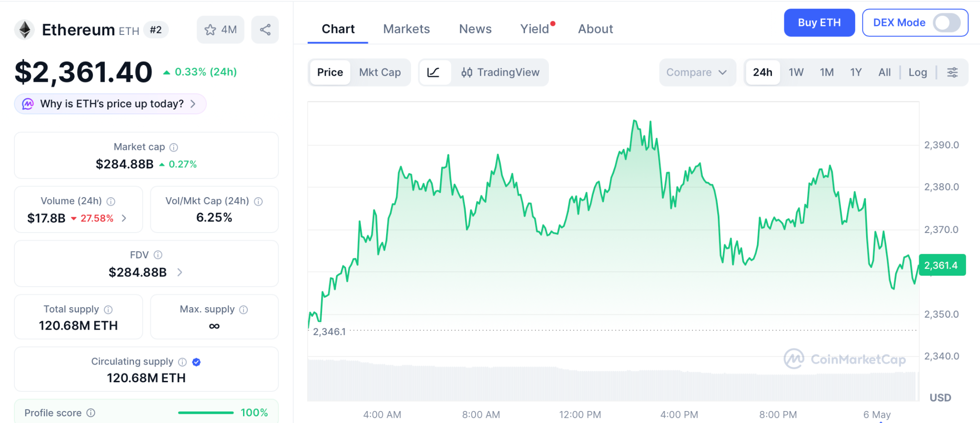This screenshot has height=423, width=980.
Task: Click the 6 May date axis label
Action: click(x=877, y=415)
